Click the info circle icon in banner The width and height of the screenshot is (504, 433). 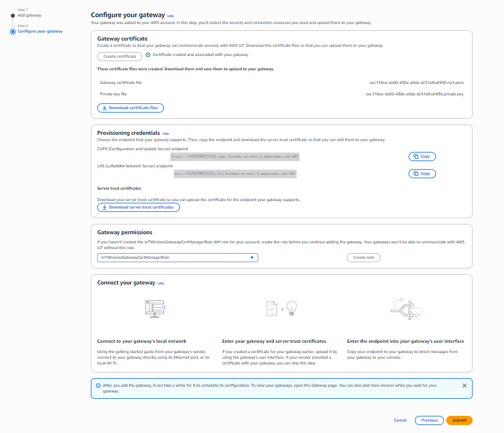click(98, 386)
